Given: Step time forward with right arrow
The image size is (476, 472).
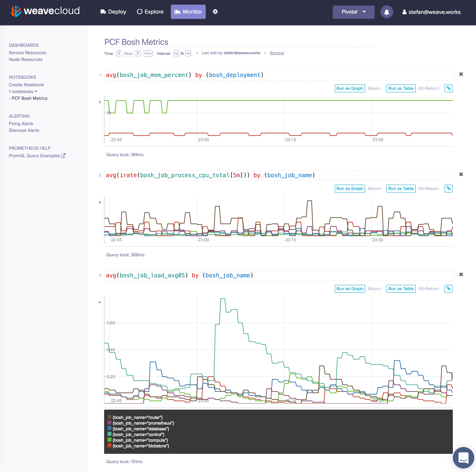Looking at the screenshot, I should (x=138, y=53).
